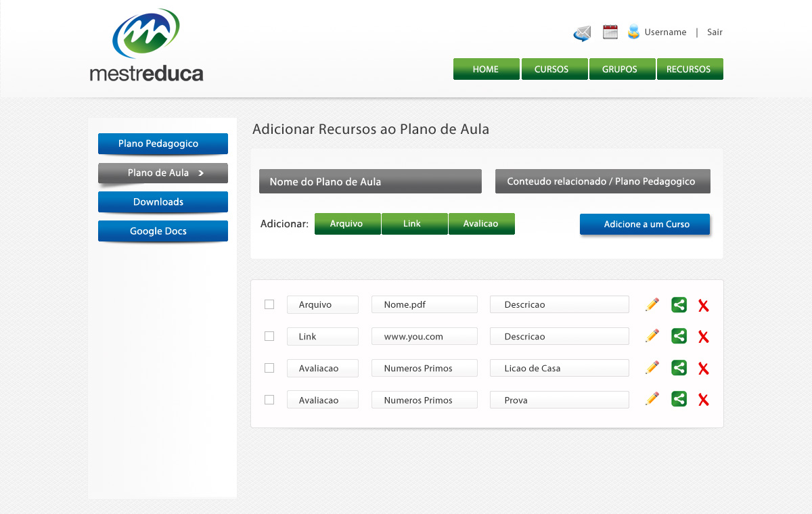Click Adicione a um Curso button
The image size is (812, 514).
(x=645, y=224)
